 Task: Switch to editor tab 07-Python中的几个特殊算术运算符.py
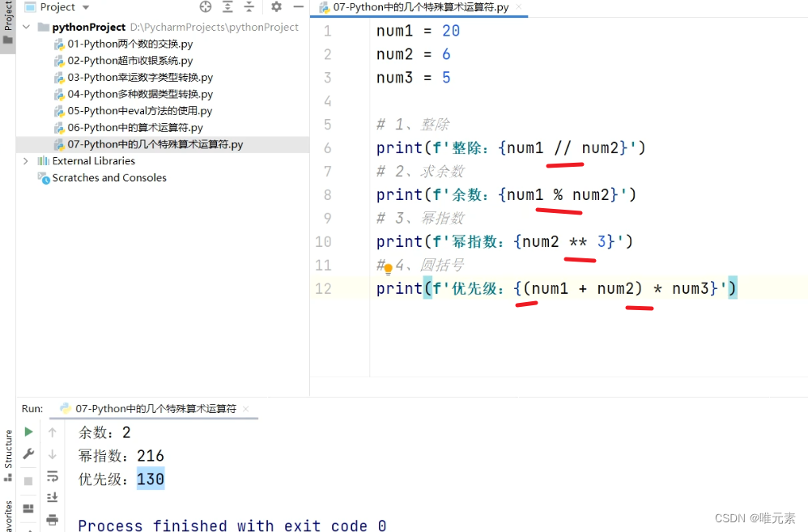420,7
